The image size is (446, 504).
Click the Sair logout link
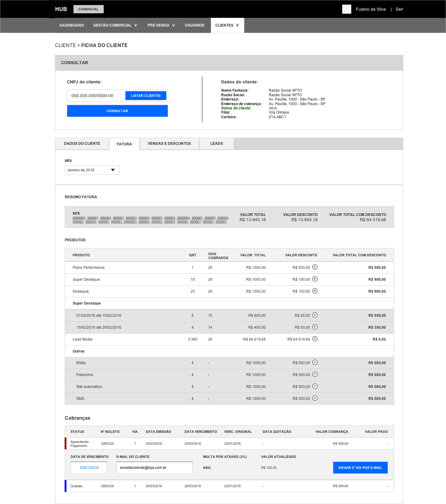click(399, 9)
